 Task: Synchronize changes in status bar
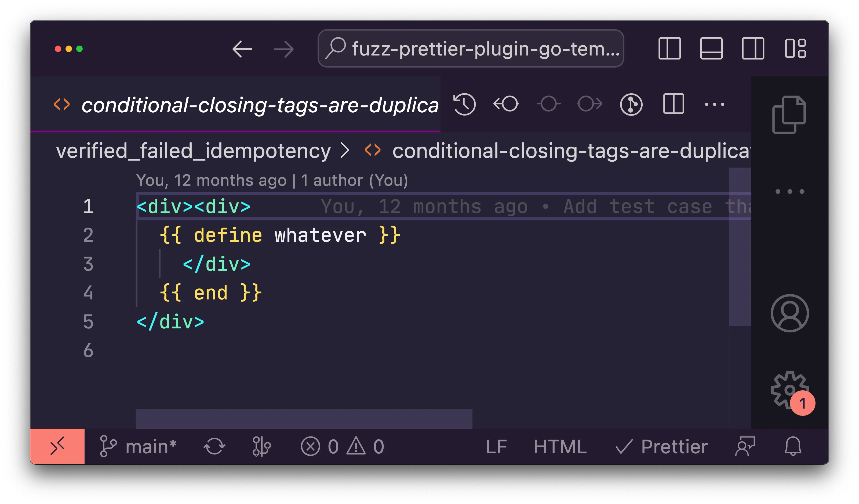tap(214, 446)
